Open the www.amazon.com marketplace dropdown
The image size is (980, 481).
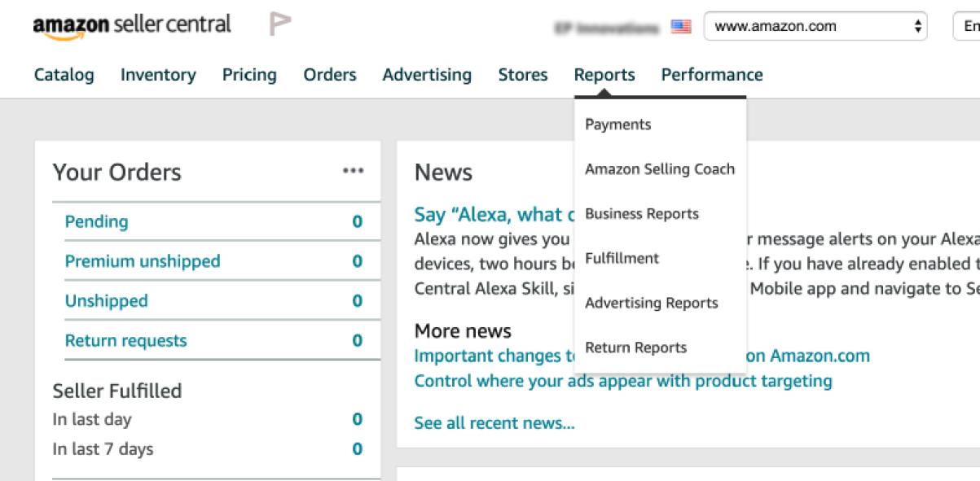pyautogui.click(x=815, y=26)
